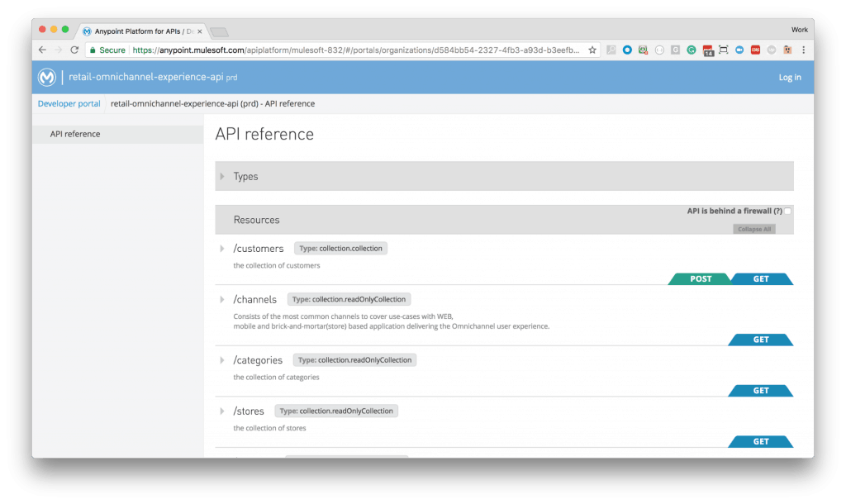Click the MuleSoft logo in the blue header

(x=47, y=77)
